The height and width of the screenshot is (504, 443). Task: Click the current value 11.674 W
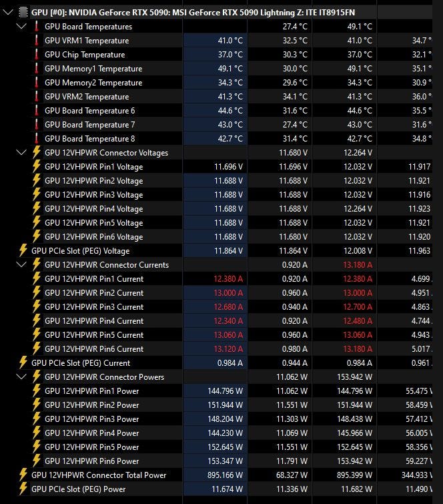pyautogui.click(x=227, y=489)
